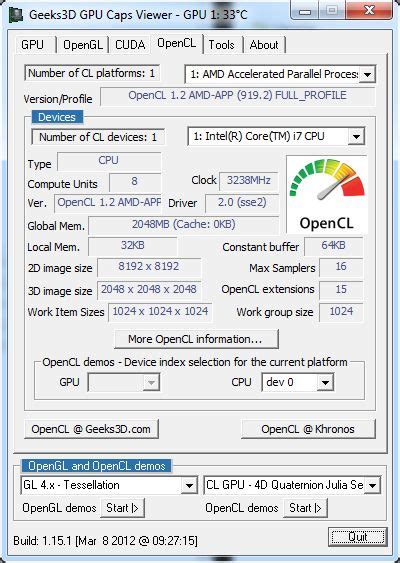Open the Tools tab

click(x=222, y=45)
